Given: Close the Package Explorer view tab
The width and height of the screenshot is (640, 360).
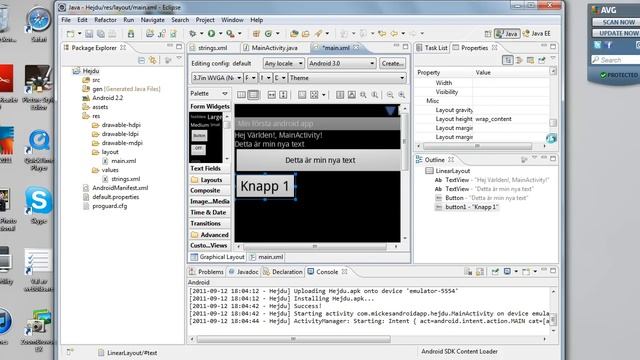Looking at the screenshot, I should pyautogui.click(x=123, y=48).
